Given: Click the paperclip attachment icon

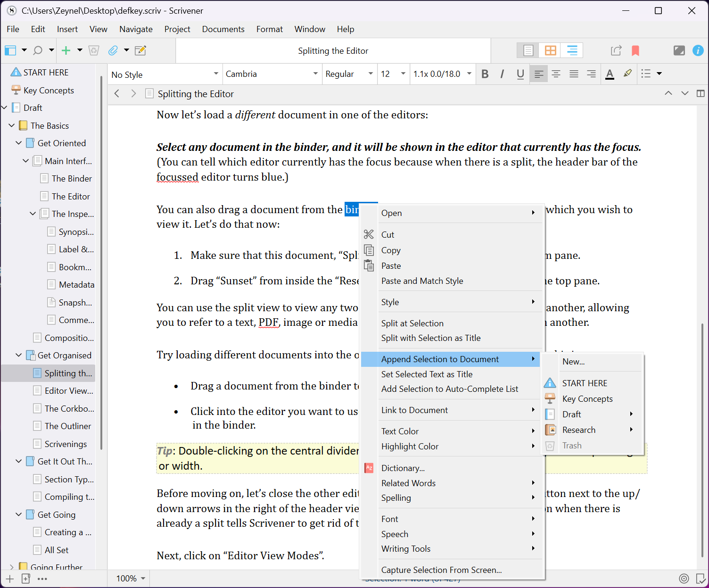Looking at the screenshot, I should pos(113,50).
